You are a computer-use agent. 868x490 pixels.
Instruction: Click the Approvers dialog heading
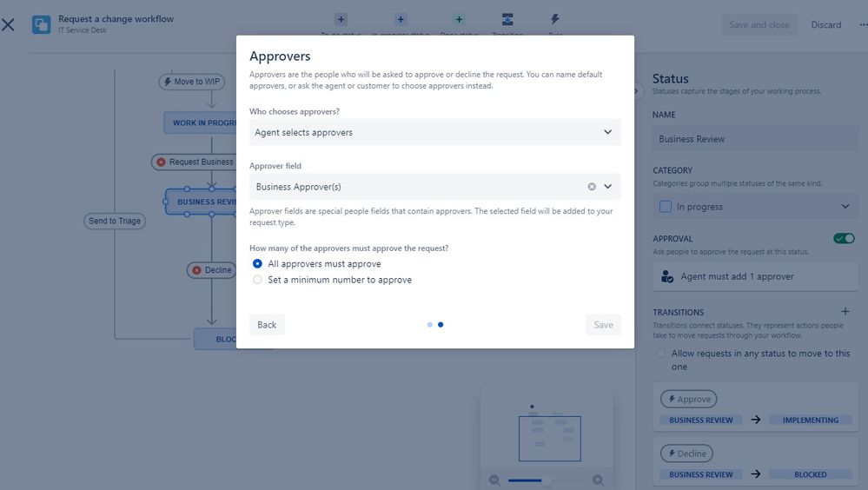[x=280, y=56]
